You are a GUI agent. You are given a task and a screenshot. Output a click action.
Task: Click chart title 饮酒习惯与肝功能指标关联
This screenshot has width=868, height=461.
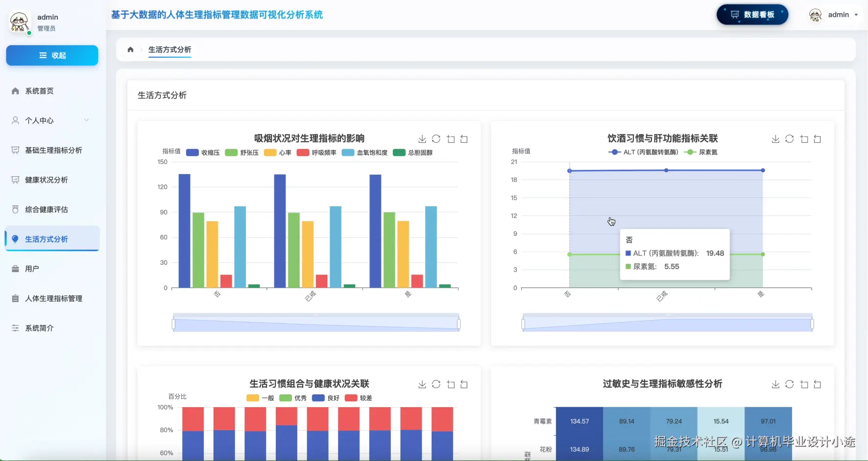[x=663, y=138]
